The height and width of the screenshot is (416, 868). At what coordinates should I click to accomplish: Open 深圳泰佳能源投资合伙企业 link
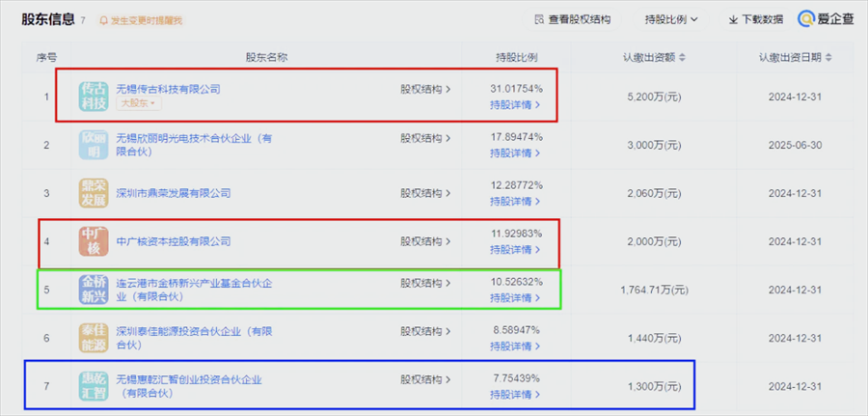click(194, 338)
